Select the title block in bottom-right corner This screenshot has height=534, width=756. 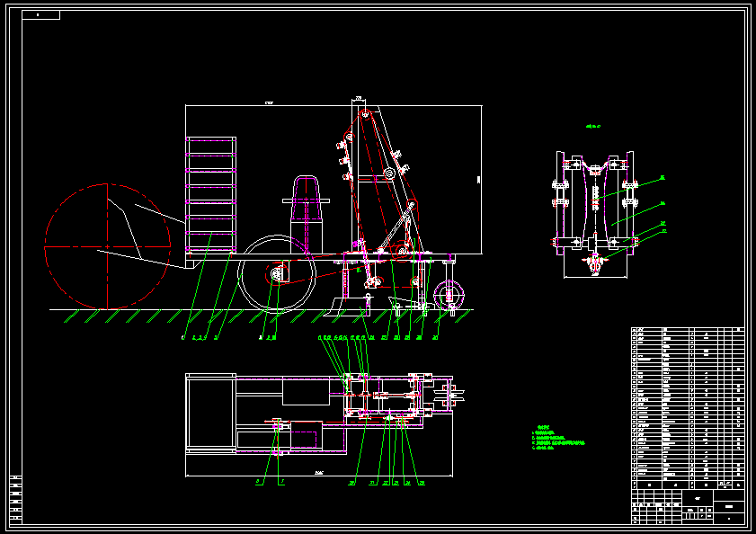point(688,506)
